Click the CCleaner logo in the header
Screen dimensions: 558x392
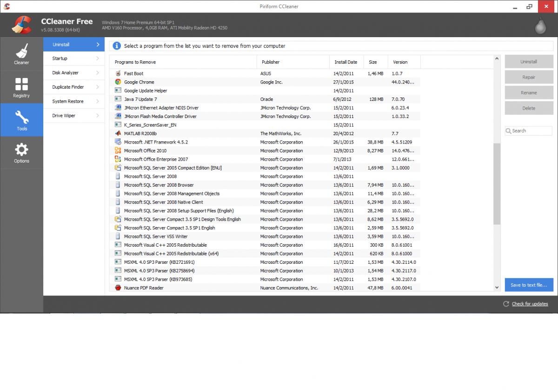[22, 25]
